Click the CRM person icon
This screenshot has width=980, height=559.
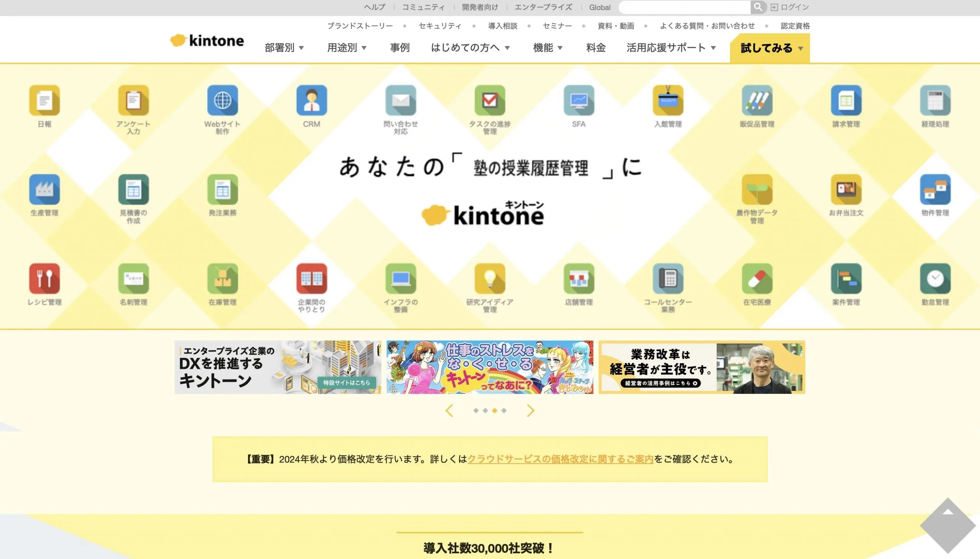point(312,100)
